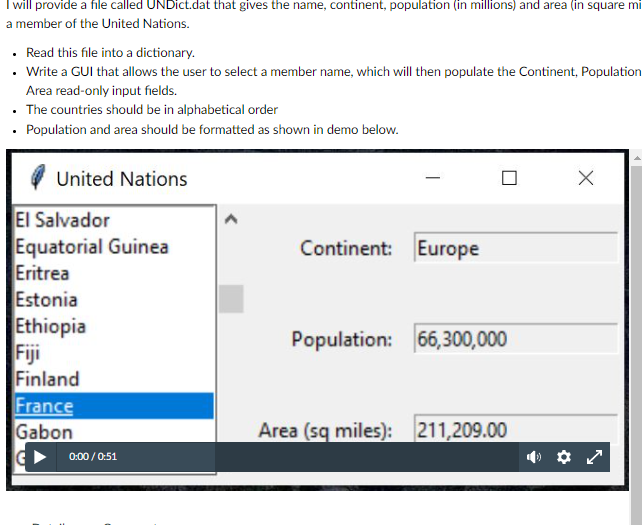Viewport: 642px width, 525px height.
Task: Click the Continent: label
Action: (346, 248)
